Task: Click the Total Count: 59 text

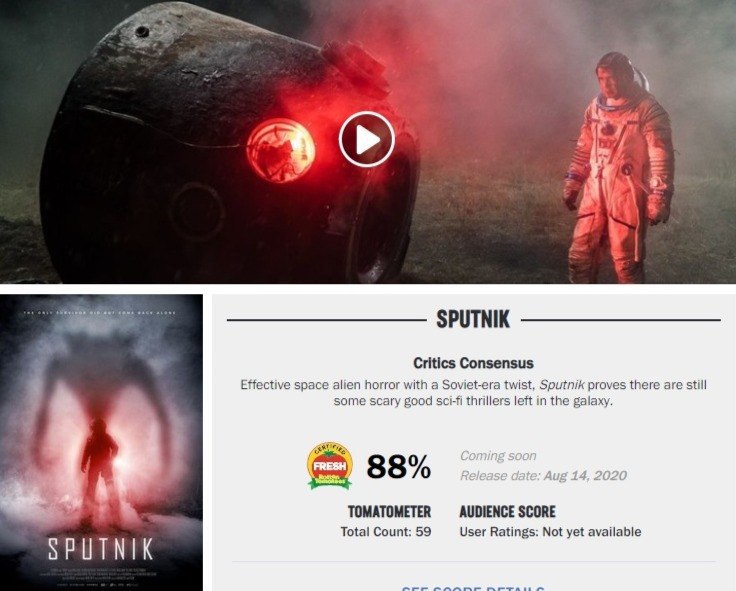Action: tap(386, 532)
